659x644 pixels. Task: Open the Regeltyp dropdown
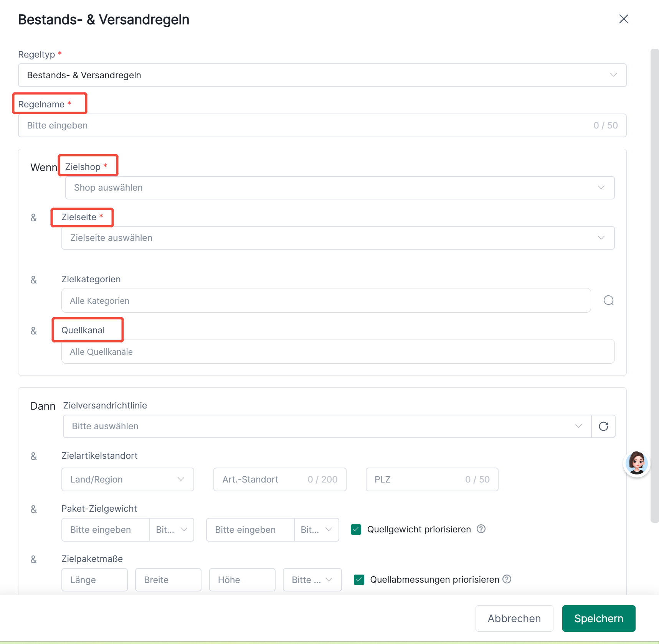(x=322, y=75)
